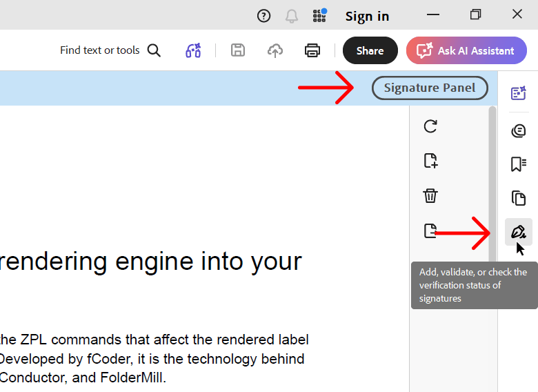This screenshot has width=538, height=392.
Task: Click the extract page icon below the trash
Action: pos(430,231)
